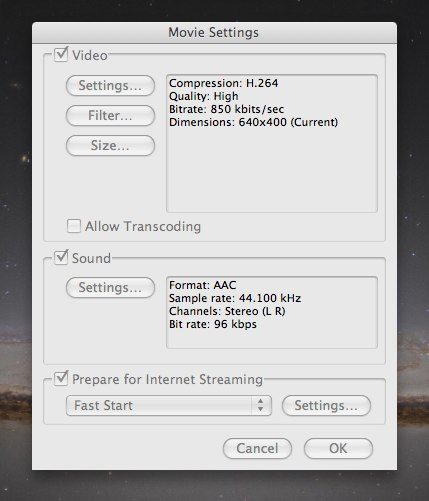
Task: Uncheck the Sound checkbox
Action: click(x=61, y=257)
